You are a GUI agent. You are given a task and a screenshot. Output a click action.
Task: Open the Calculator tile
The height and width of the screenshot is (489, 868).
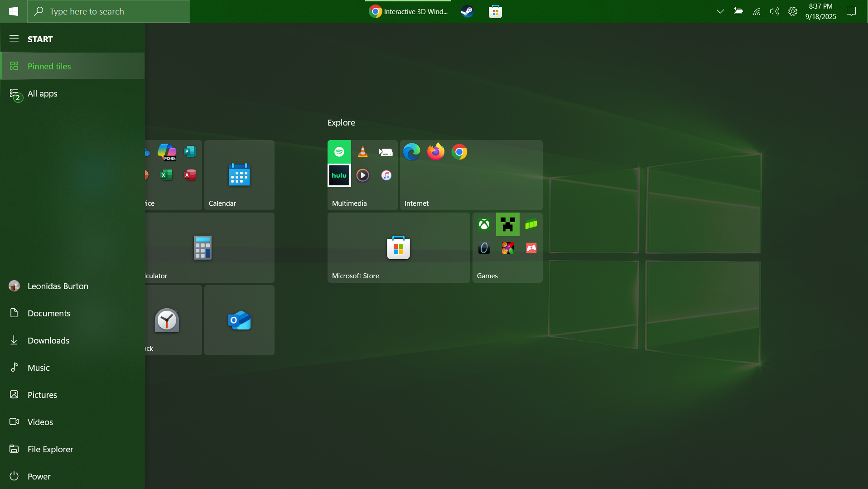point(210,247)
